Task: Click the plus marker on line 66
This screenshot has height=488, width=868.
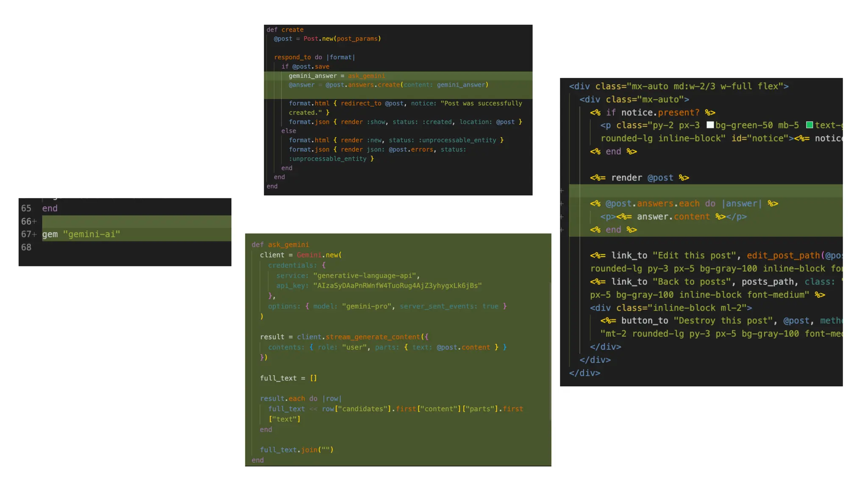Action: tap(35, 222)
